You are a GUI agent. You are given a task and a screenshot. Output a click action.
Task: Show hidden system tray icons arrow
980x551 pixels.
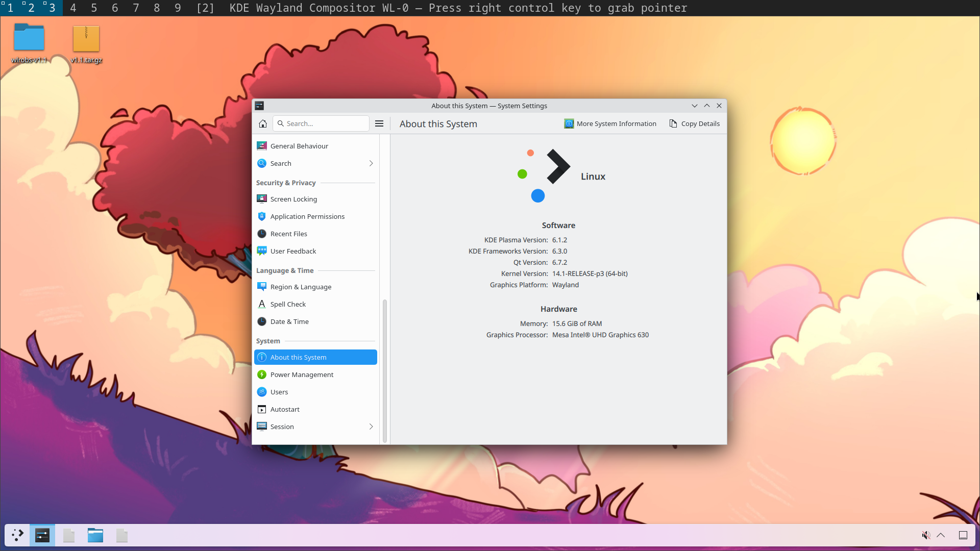(x=941, y=535)
